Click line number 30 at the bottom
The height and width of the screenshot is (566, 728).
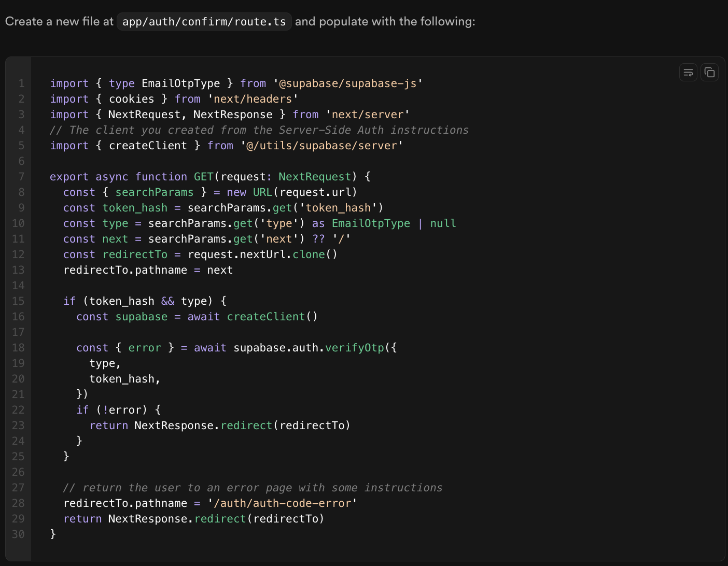tap(18, 534)
